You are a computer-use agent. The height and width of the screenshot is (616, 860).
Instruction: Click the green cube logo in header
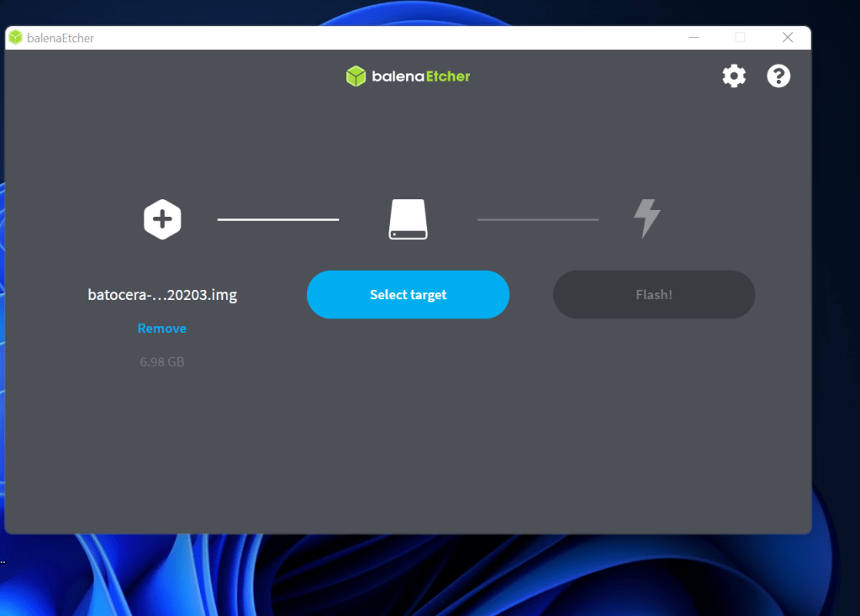coord(356,76)
